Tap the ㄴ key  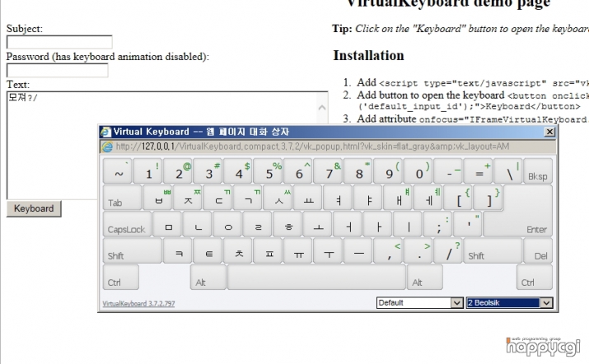pyautogui.click(x=197, y=224)
